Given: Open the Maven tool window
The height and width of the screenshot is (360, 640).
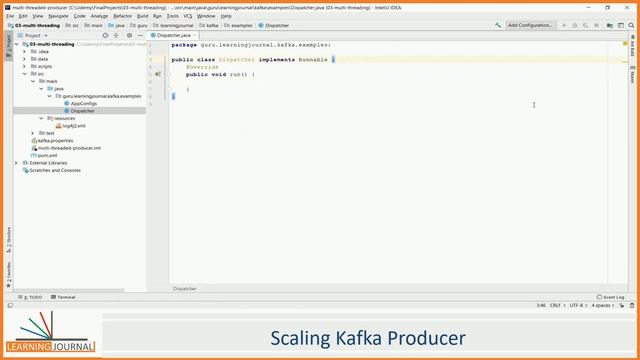Looking at the screenshot, I should click(633, 74).
